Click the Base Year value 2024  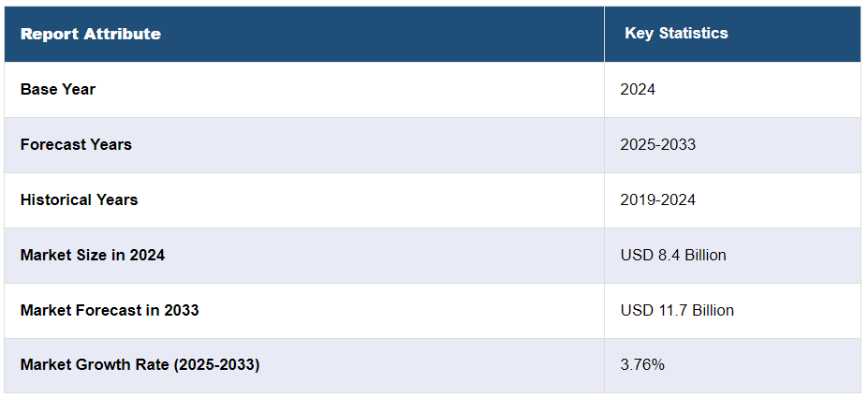pyautogui.click(x=638, y=90)
